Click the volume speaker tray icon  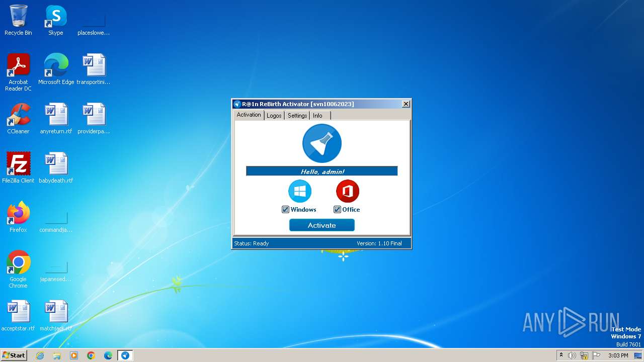(572, 355)
